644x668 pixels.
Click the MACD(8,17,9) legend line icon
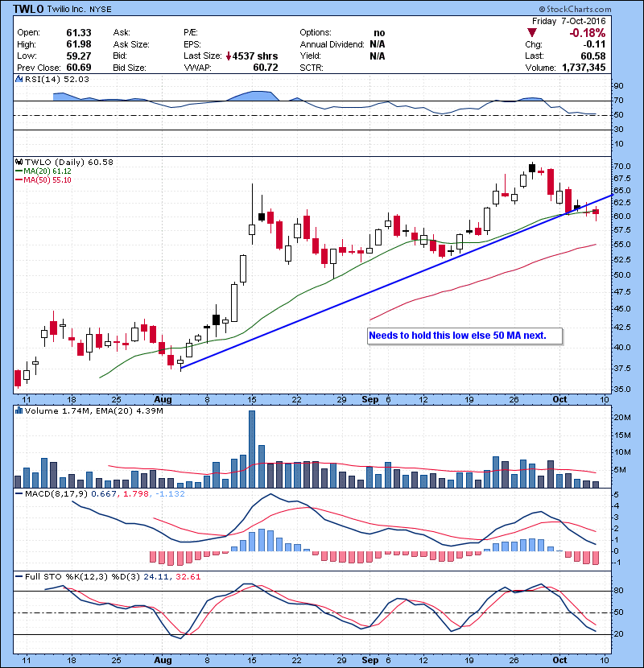tap(20, 493)
